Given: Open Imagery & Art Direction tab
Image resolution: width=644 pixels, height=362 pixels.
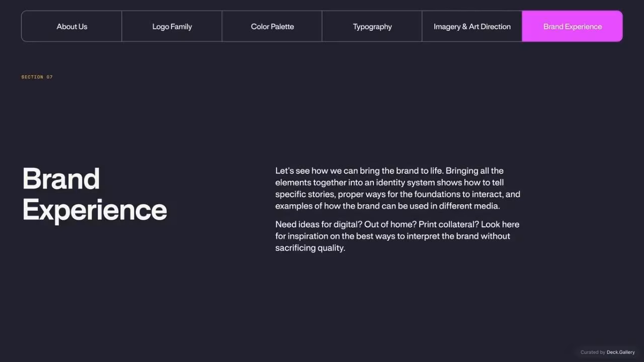Looking at the screenshot, I should pyautogui.click(x=472, y=26).
